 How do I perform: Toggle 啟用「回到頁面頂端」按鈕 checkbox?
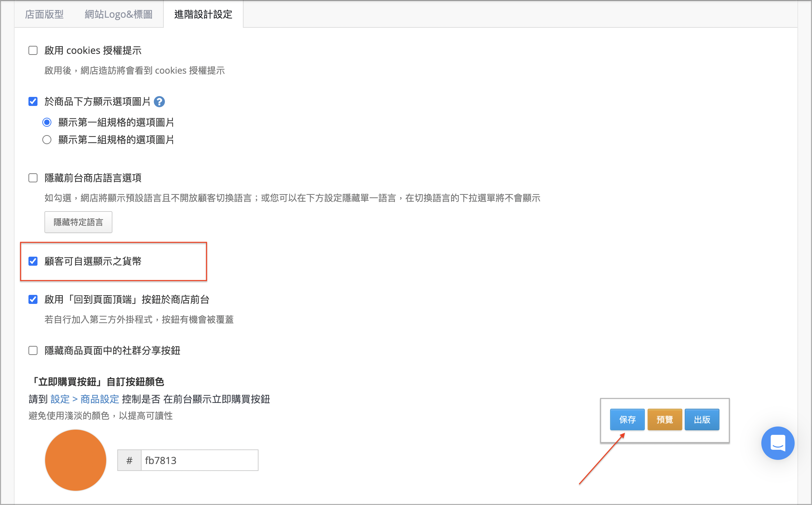click(33, 299)
